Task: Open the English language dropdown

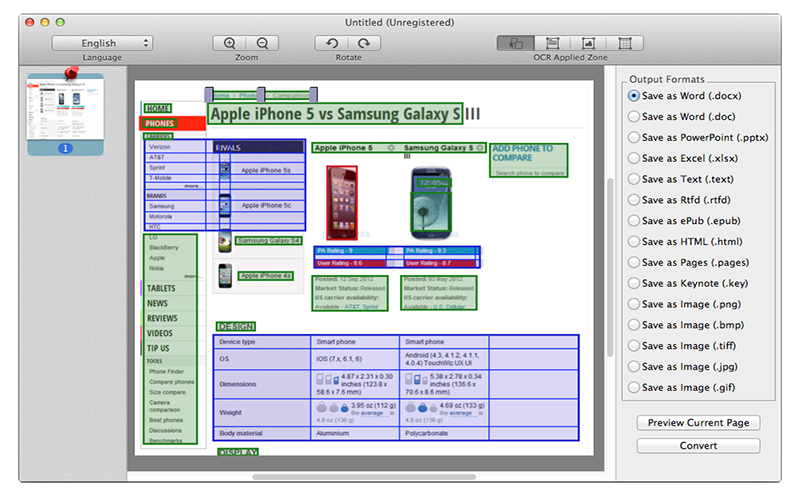Action: tap(102, 43)
